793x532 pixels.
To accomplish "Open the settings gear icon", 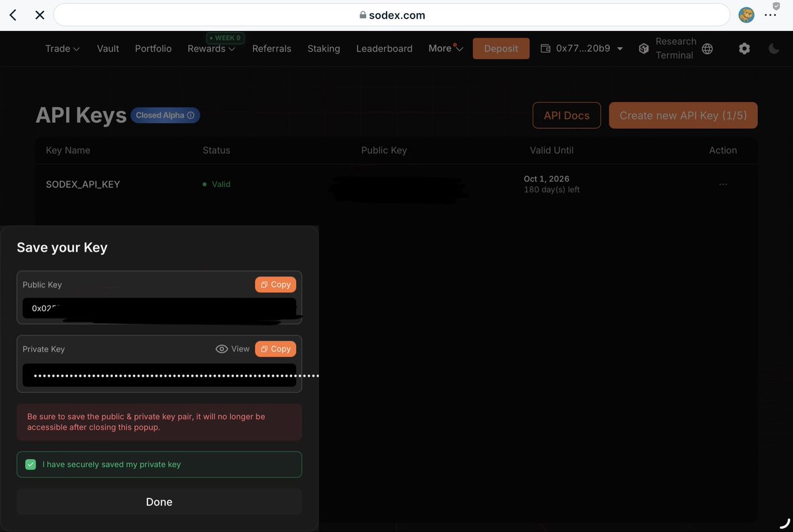I will point(744,48).
